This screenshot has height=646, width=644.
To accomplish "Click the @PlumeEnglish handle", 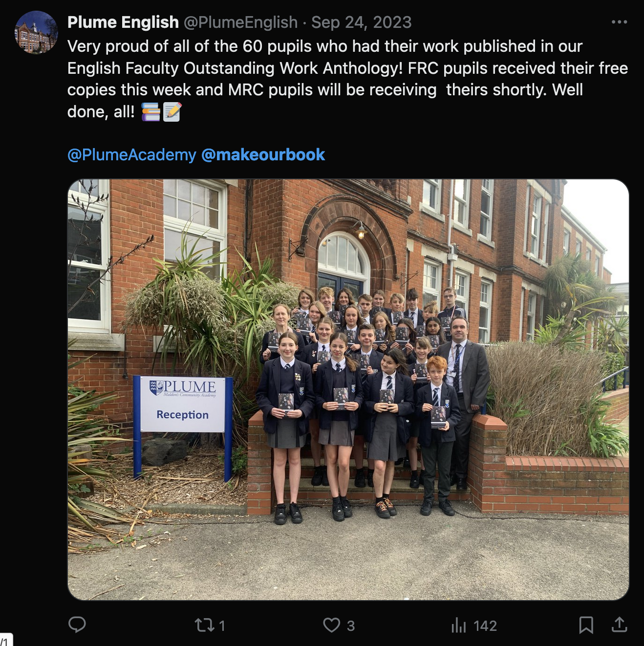I will (240, 22).
